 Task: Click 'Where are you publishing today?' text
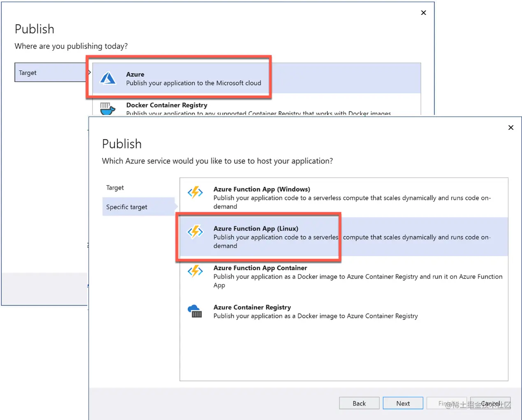71,46
